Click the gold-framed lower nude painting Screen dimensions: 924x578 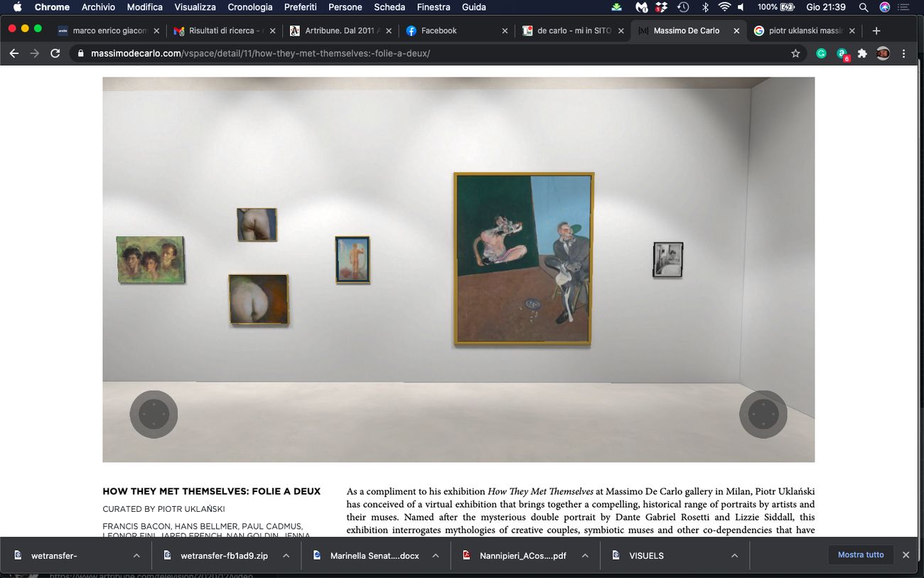point(259,300)
